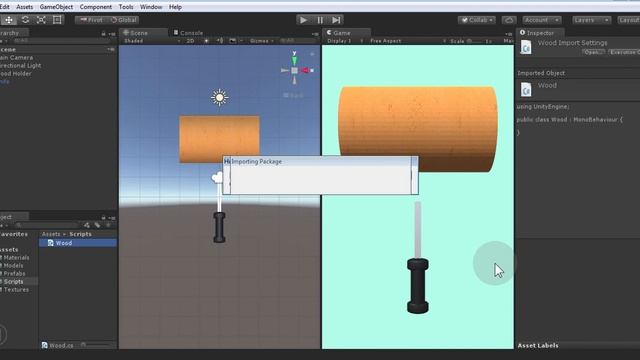
Task: Click Save search star icon in Project
Action: pyautogui.click(x=108, y=225)
